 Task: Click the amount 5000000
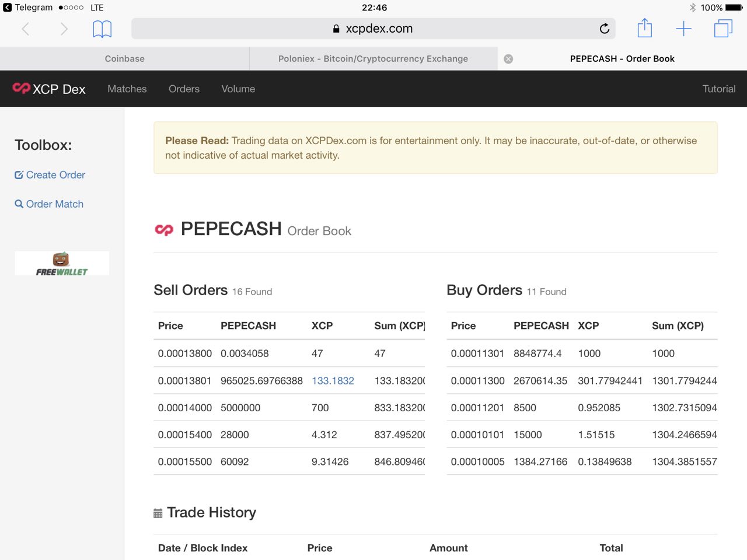pos(240,408)
